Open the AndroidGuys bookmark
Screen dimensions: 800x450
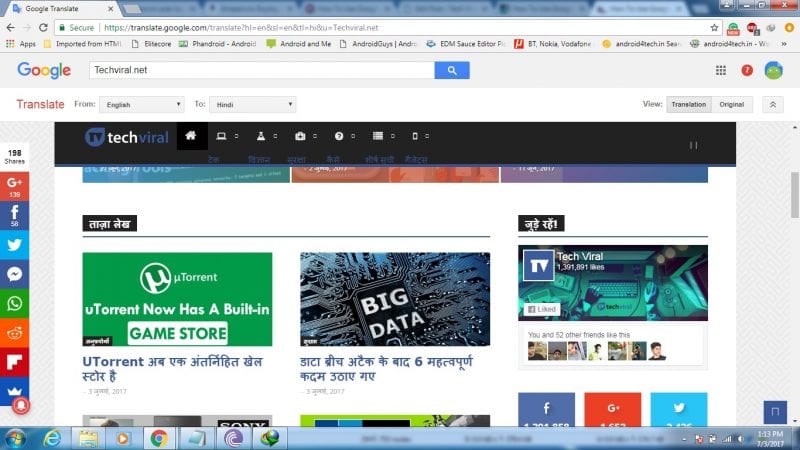coord(379,44)
